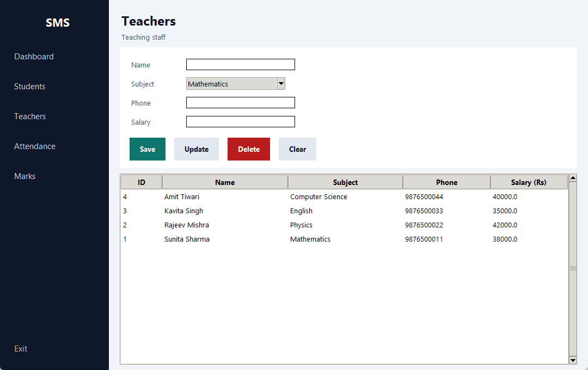The image size is (588, 370).
Task: Click the Salary (Rs) column header
Action: 529,182
